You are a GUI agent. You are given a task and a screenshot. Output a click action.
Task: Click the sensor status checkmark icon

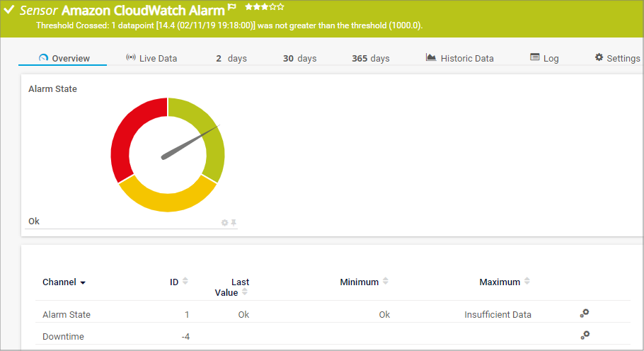[x=9, y=10]
